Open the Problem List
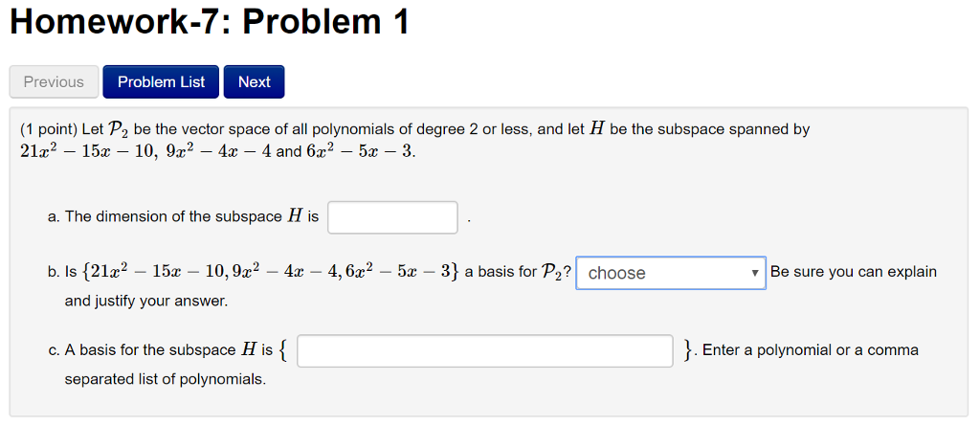This screenshot has height=426, width=980. coord(161,82)
